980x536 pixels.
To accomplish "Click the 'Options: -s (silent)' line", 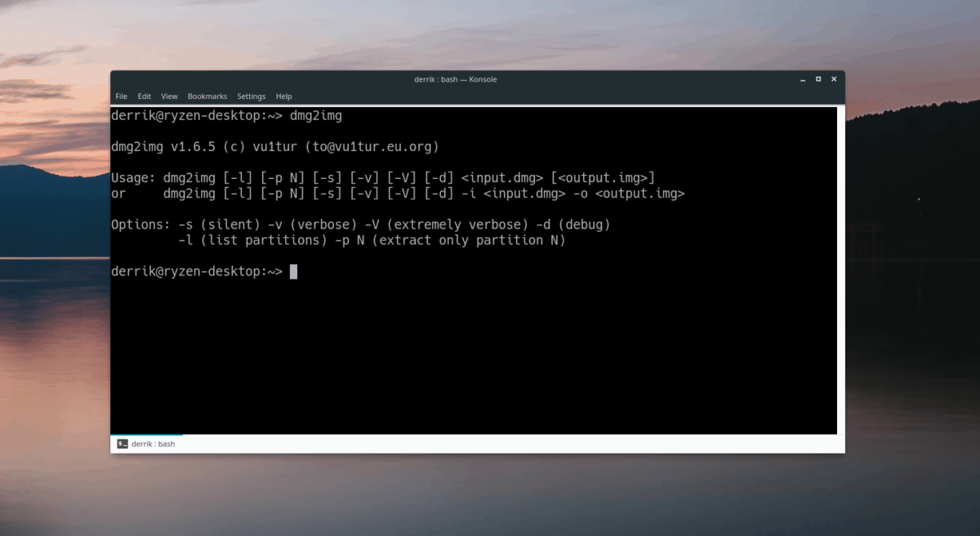I will pyautogui.click(x=360, y=225).
